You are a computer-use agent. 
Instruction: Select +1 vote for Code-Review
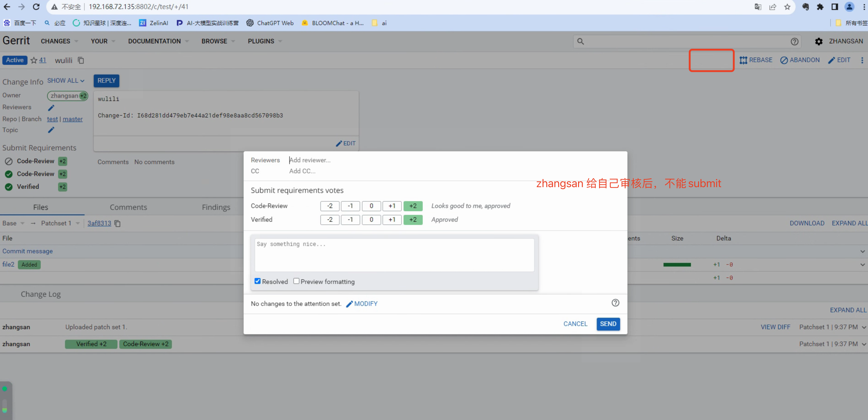392,206
